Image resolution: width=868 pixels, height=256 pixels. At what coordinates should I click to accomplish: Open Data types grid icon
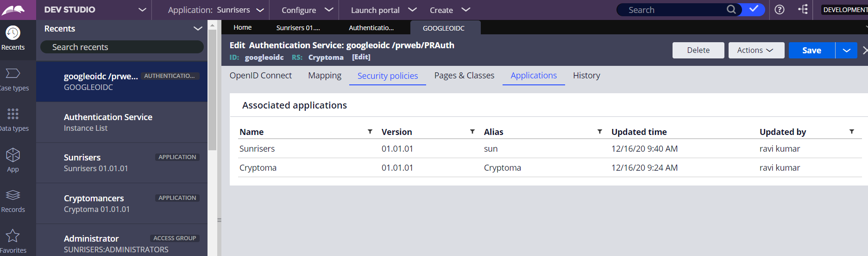tap(13, 114)
